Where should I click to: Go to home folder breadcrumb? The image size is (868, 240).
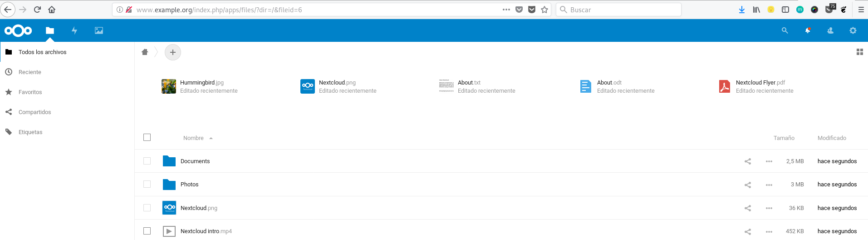point(145,52)
